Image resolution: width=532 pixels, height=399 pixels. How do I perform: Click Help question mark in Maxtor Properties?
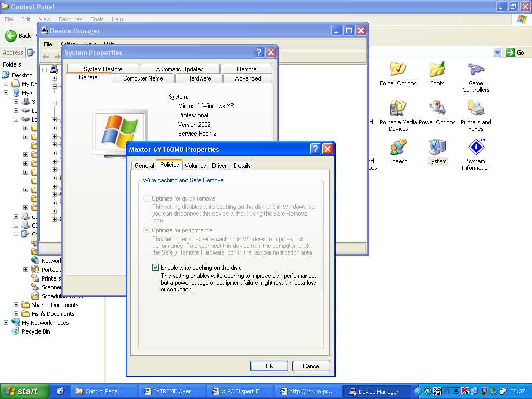click(315, 149)
